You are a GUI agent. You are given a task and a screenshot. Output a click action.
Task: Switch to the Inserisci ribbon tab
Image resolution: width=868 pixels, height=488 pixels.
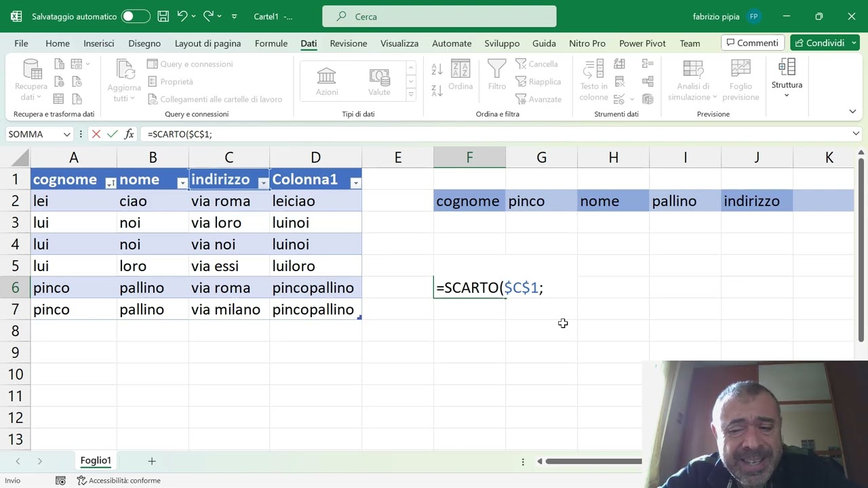99,43
